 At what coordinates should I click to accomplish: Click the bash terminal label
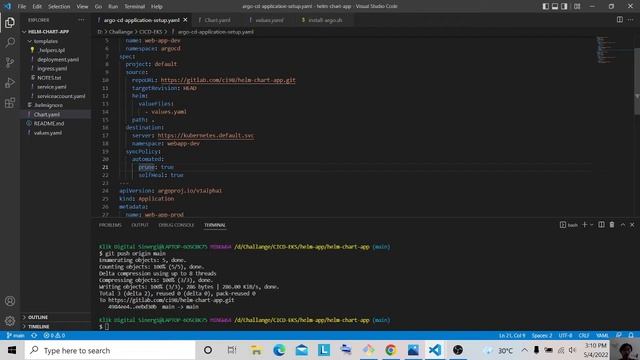pos(569,225)
